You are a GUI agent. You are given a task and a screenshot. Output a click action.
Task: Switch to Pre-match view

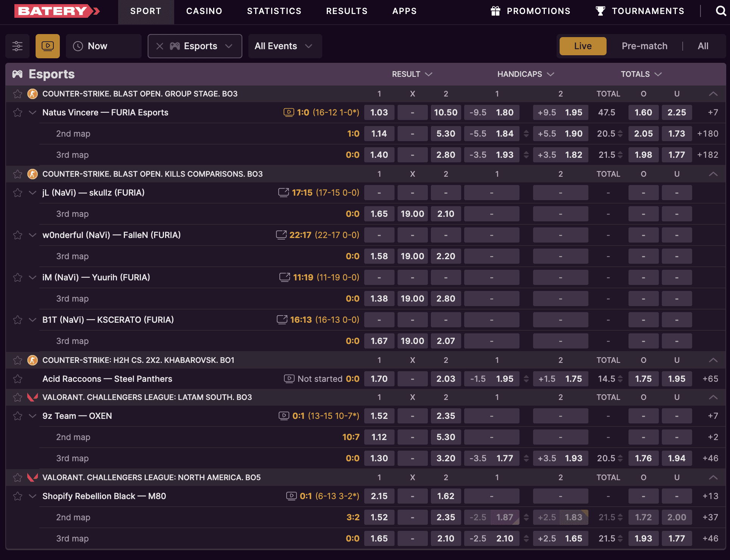(x=644, y=46)
